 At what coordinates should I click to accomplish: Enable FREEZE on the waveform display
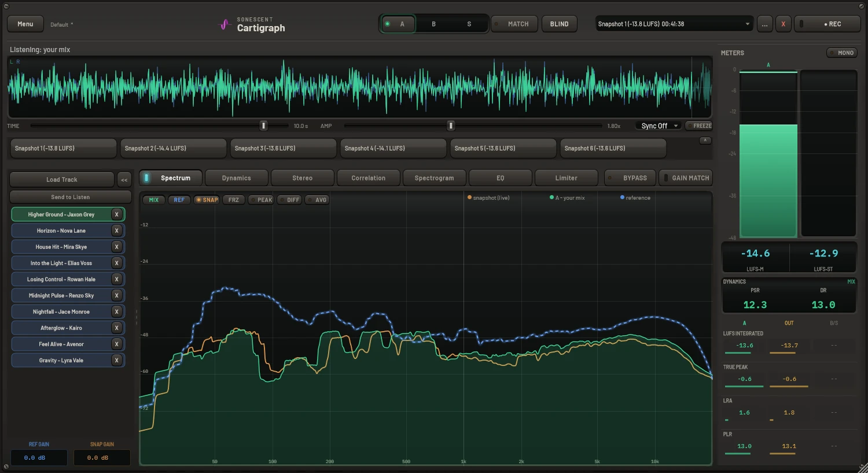coord(699,126)
